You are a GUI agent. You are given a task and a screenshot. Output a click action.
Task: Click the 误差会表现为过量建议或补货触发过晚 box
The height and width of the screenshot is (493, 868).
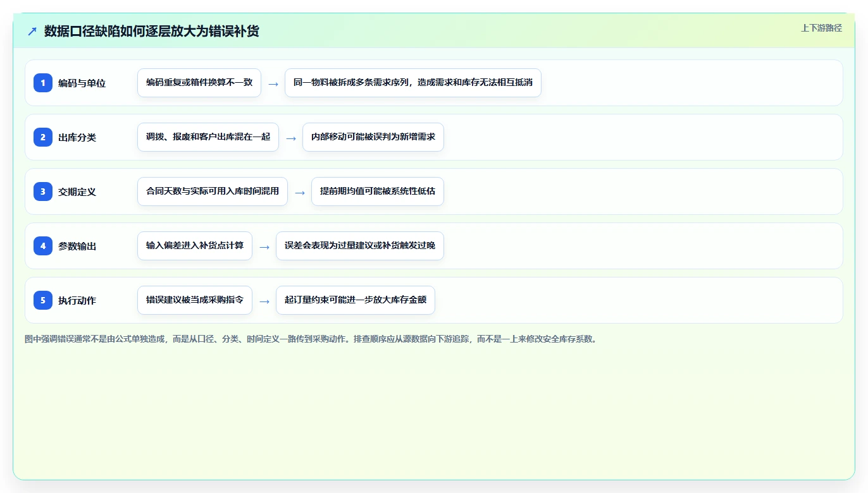pos(360,246)
